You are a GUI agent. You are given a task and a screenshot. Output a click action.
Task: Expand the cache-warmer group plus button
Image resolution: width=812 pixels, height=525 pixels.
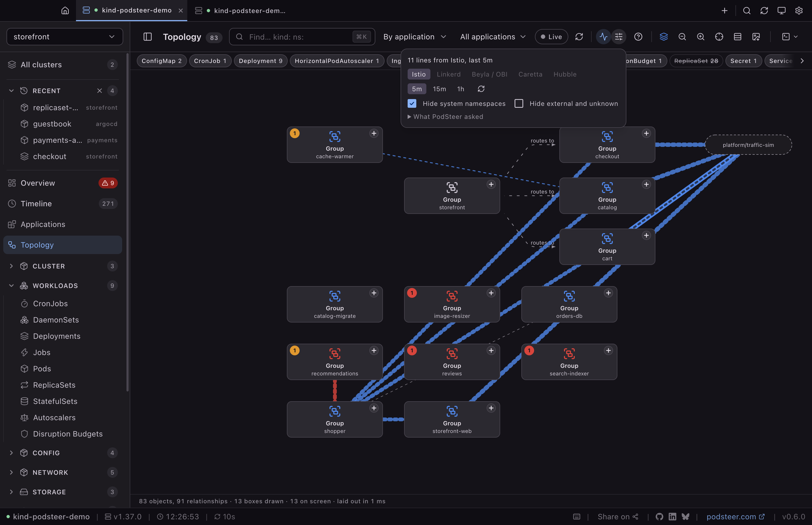tap(374, 133)
